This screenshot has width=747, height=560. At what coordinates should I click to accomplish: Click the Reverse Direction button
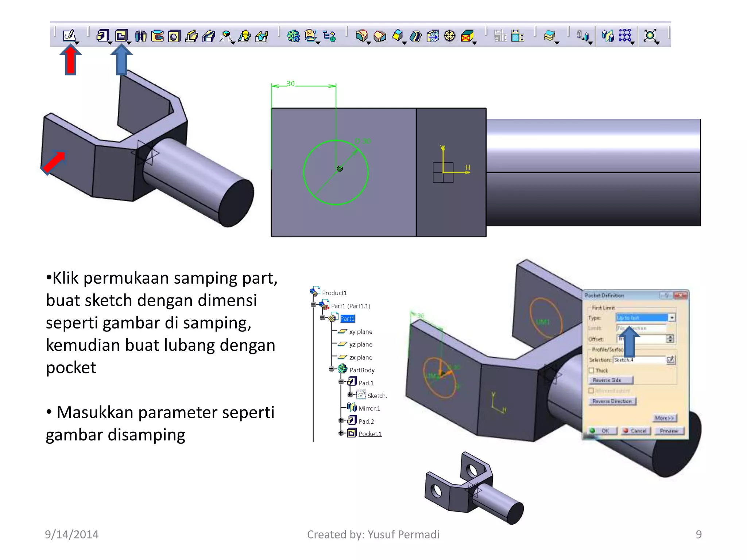pyautogui.click(x=612, y=401)
